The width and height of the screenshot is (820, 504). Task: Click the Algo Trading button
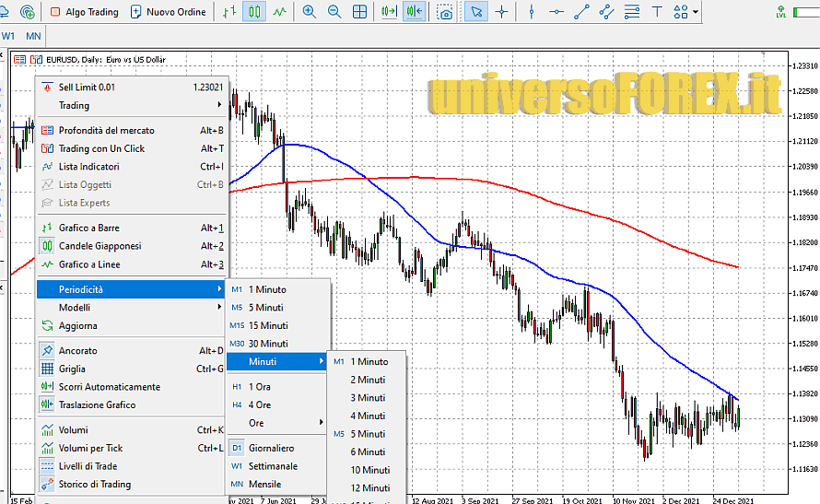click(x=84, y=12)
